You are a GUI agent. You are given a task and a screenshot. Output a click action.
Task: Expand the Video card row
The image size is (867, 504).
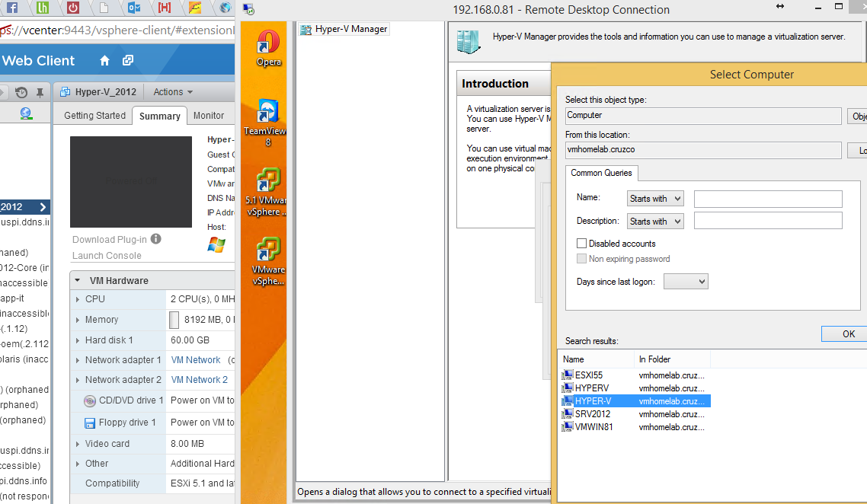[78, 444]
